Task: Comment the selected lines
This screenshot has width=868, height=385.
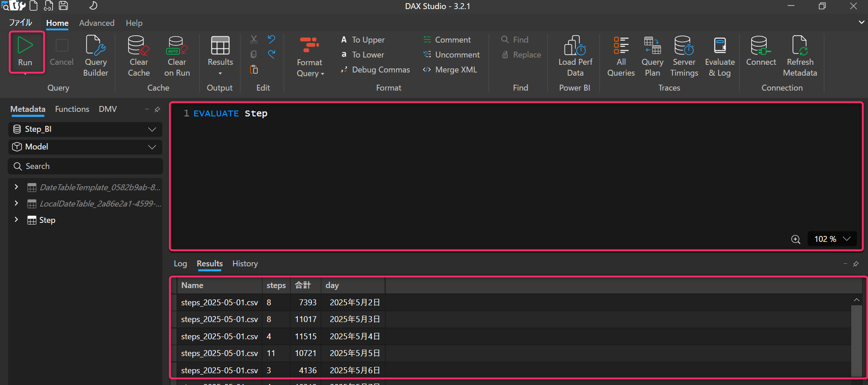Action: coord(447,40)
